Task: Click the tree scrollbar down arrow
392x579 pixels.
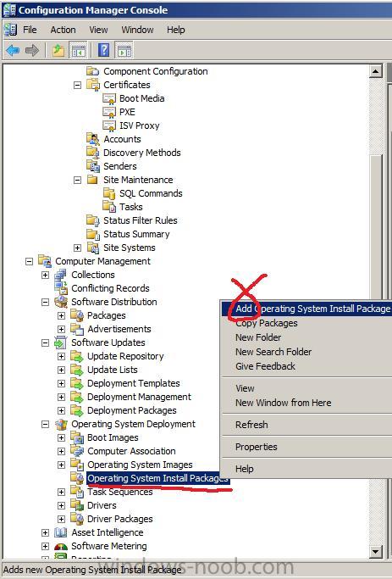Action: [x=375, y=552]
